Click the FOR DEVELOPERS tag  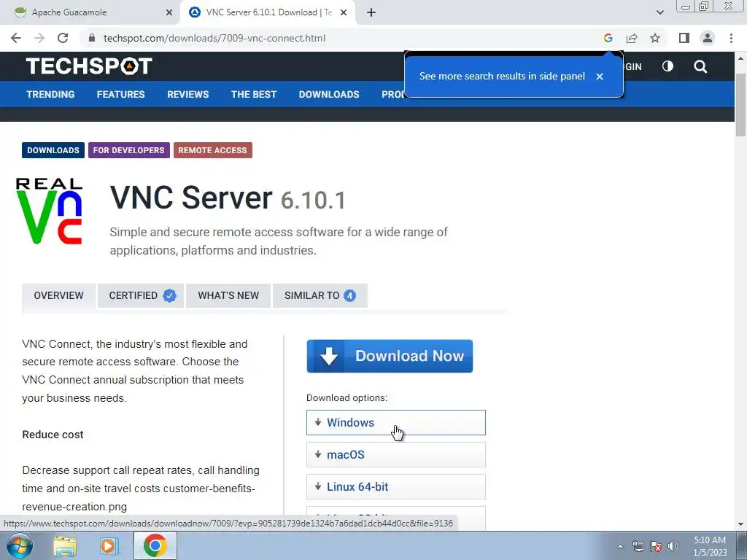coord(128,150)
